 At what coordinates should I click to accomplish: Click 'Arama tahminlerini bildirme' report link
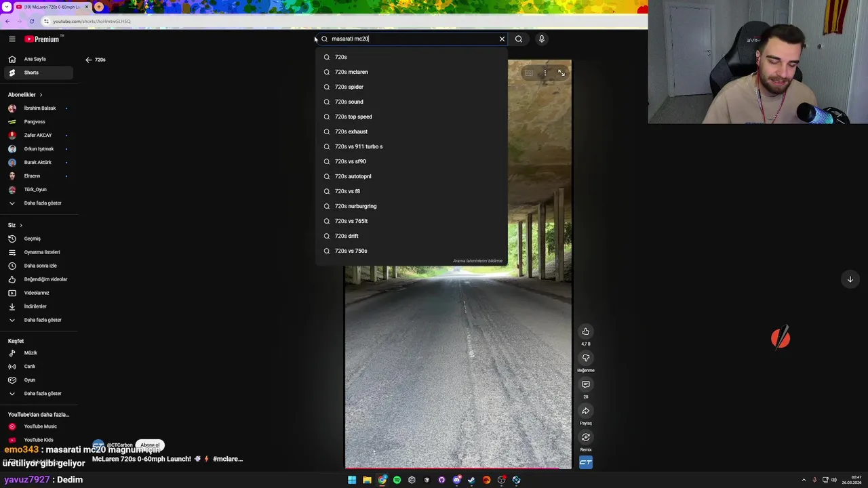pos(478,261)
